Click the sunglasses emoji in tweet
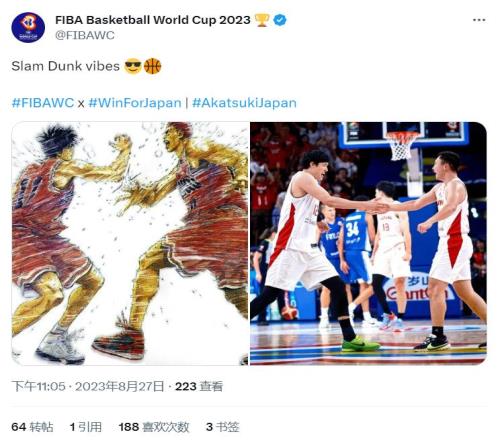The height and width of the screenshot is (440, 500). (133, 66)
